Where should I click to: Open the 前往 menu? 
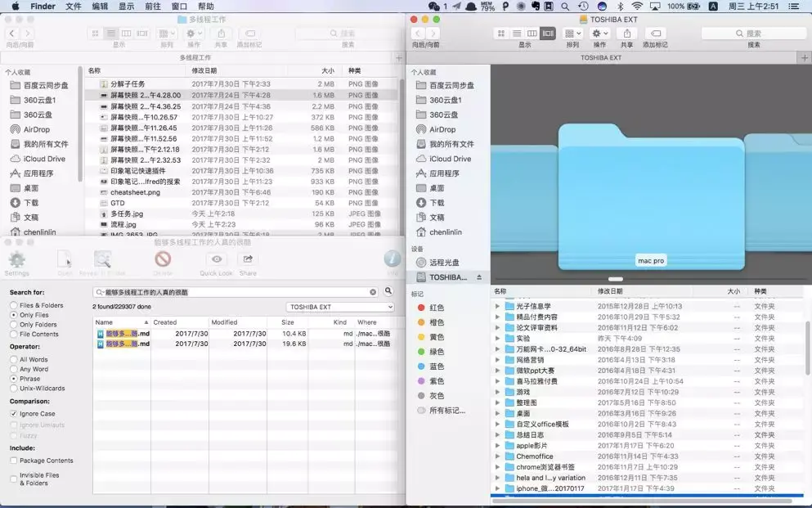pos(152,7)
